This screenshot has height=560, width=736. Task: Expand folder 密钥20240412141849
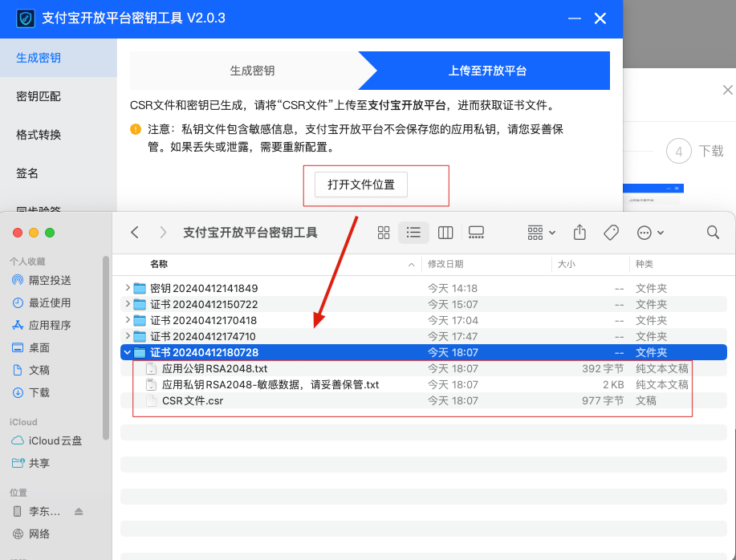click(x=127, y=288)
